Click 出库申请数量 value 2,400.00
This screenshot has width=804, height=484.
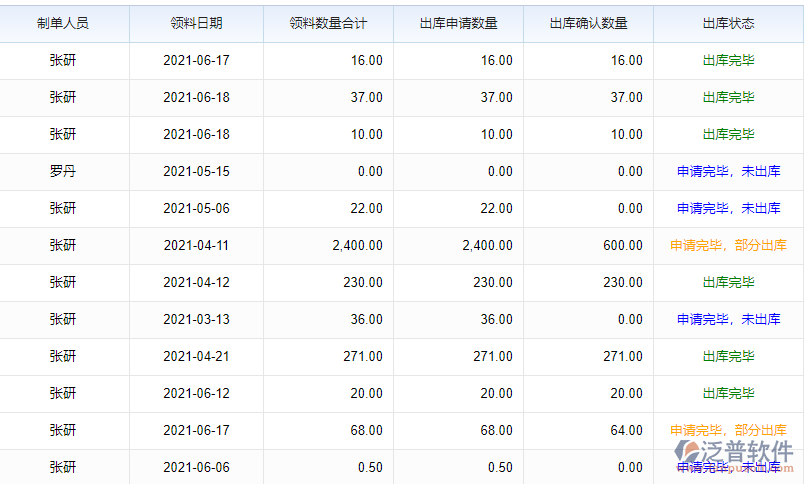point(488,245)
